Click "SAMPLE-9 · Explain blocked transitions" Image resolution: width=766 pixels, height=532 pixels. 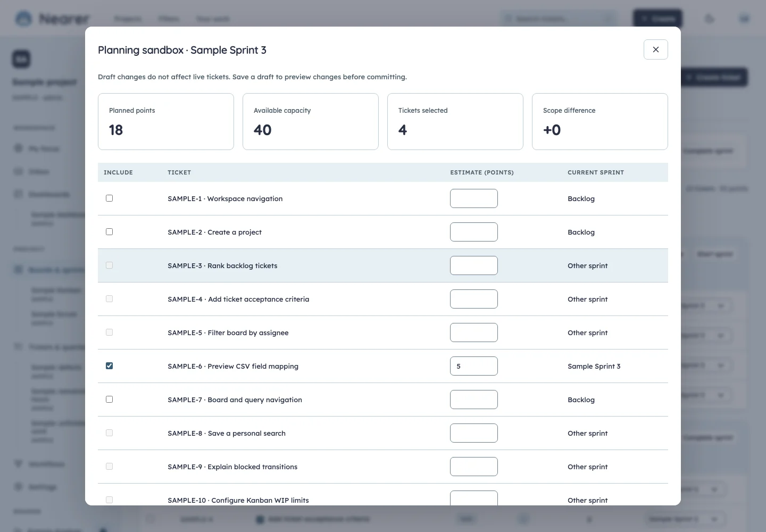pos(232,467)
